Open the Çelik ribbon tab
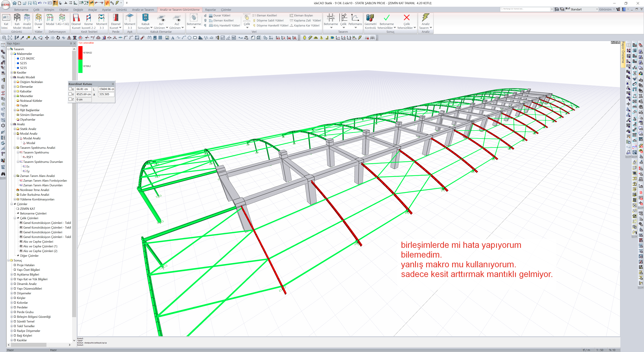Screen dimensions: 644x352 [37, 10]
